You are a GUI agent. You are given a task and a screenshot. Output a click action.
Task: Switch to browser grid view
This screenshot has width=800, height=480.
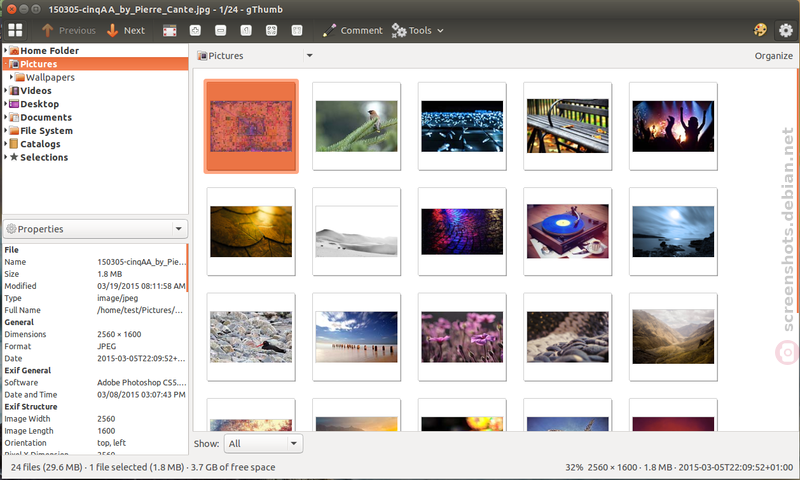click(x=15, y=30)
